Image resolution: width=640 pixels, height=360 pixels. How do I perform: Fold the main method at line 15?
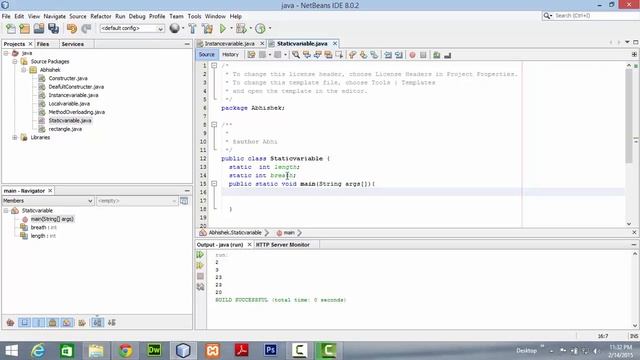coord(214,184)
